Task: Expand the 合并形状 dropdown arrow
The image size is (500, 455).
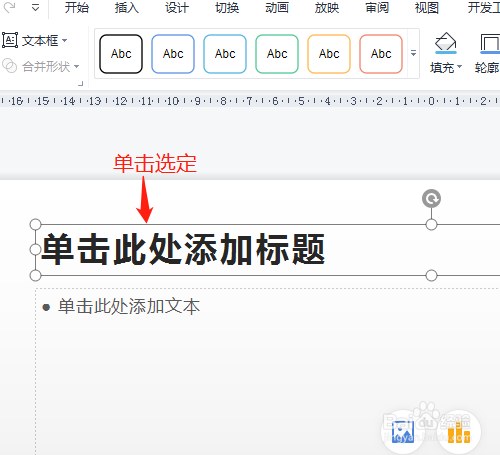Action: (77, 66)
